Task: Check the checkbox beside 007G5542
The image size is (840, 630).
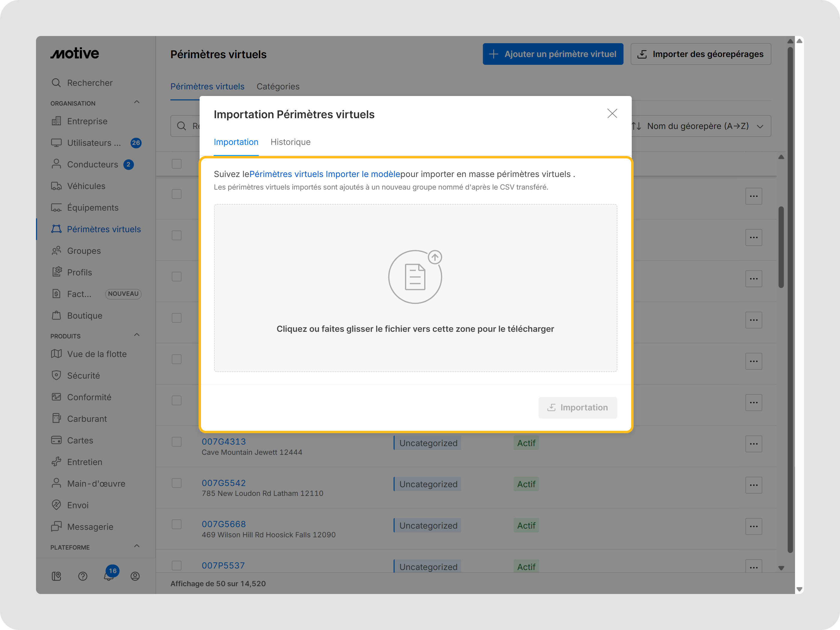Action: (x=177, y=483)
